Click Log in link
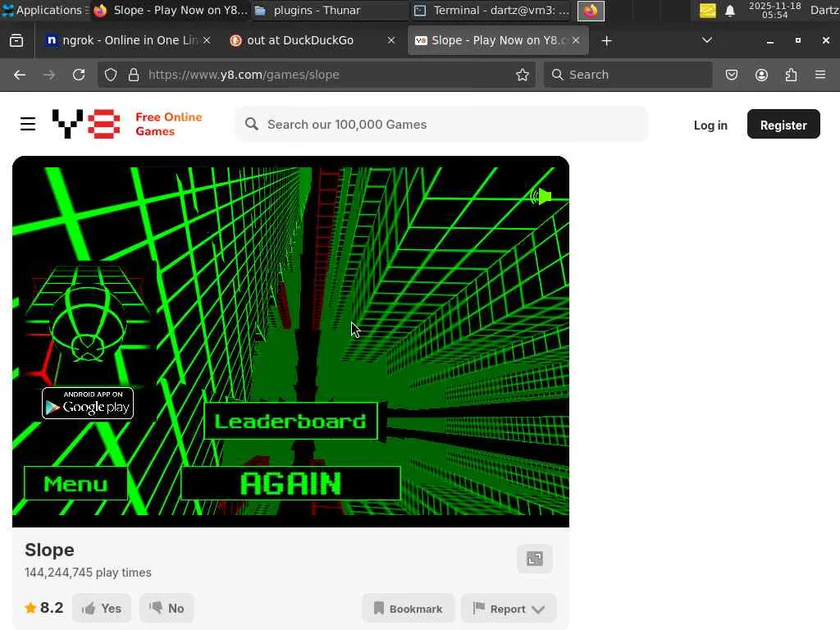840x630 pixels. [x=710, y=125]
